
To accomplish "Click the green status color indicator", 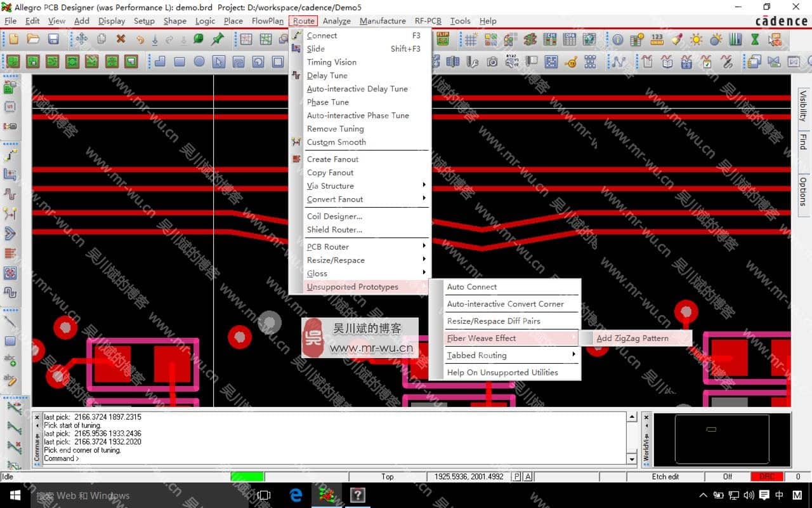I will pos(247,476).
